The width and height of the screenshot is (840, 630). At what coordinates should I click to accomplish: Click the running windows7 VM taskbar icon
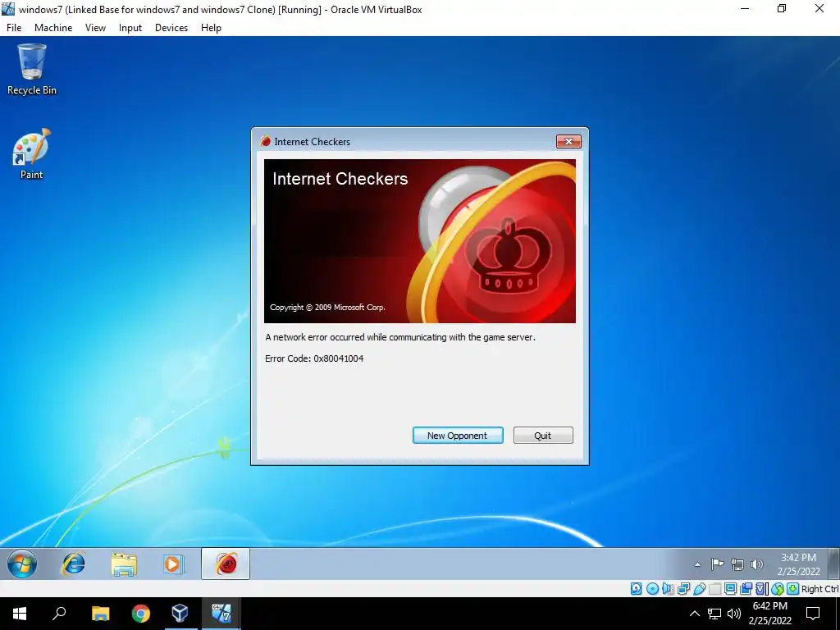tap(221, 614)
